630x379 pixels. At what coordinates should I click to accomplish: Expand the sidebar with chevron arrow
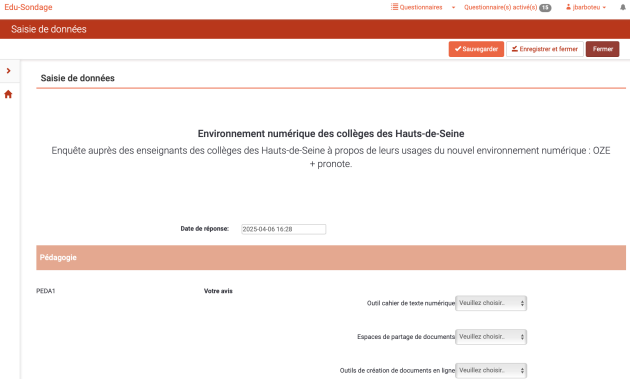point(8,71)
